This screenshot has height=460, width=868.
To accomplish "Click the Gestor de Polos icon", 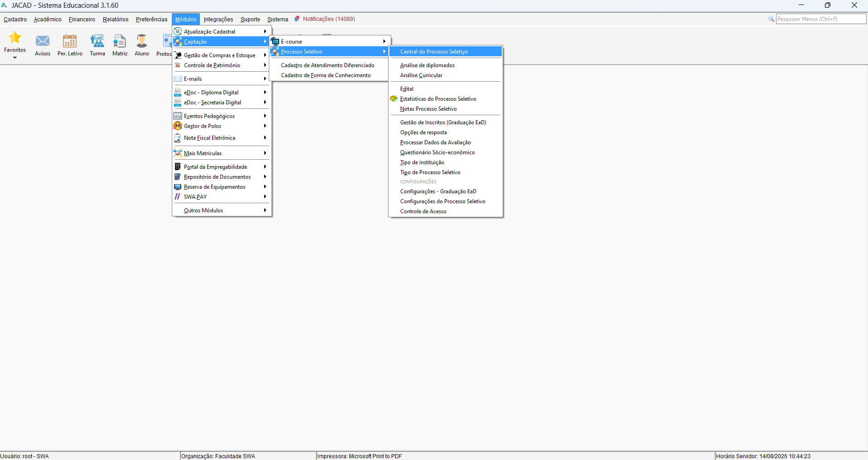I will coord(178,126).
